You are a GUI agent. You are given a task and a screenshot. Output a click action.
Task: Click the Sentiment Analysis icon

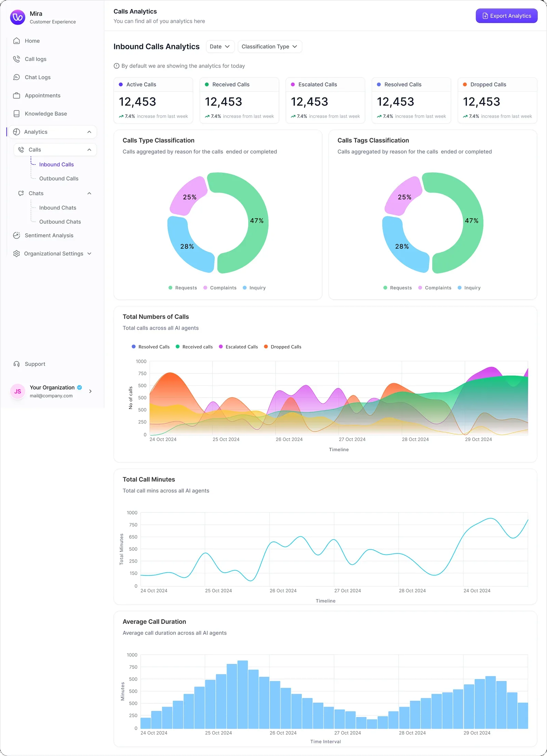[16, 235]
